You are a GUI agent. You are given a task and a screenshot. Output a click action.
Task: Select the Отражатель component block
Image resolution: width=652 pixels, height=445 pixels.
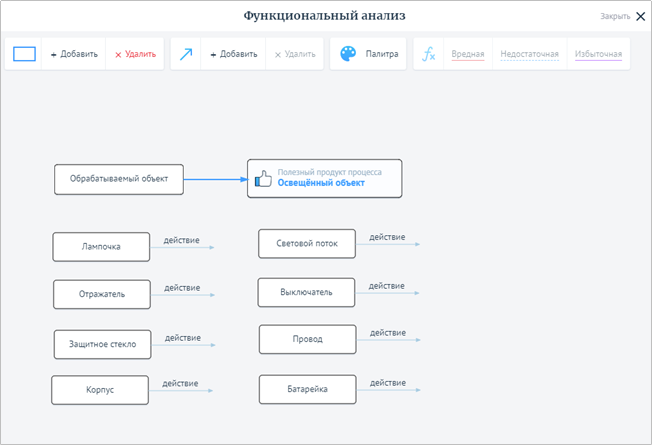click(102, 295)
